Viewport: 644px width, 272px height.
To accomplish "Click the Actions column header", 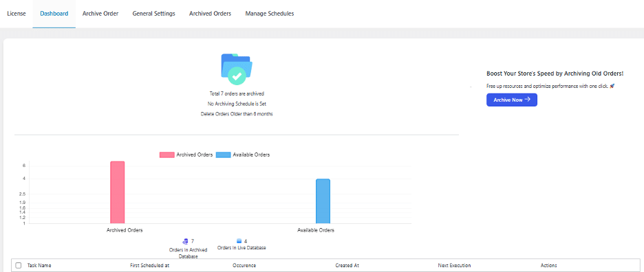I will [549, 265].
